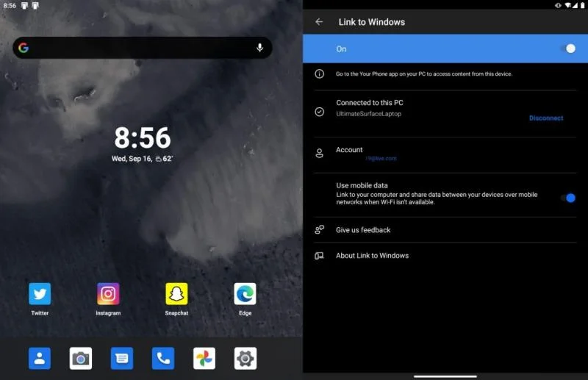Tap the feedback icon

pos(320,230)
